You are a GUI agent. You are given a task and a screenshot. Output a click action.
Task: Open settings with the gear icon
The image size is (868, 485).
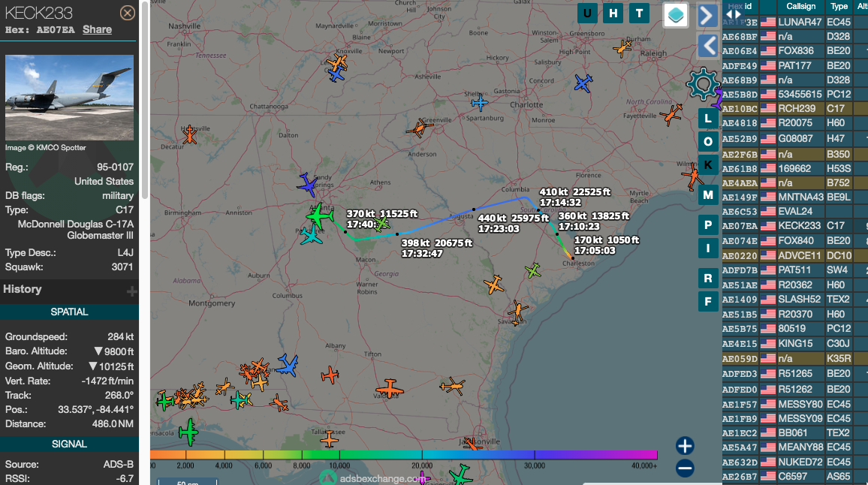tap(703, 84)
